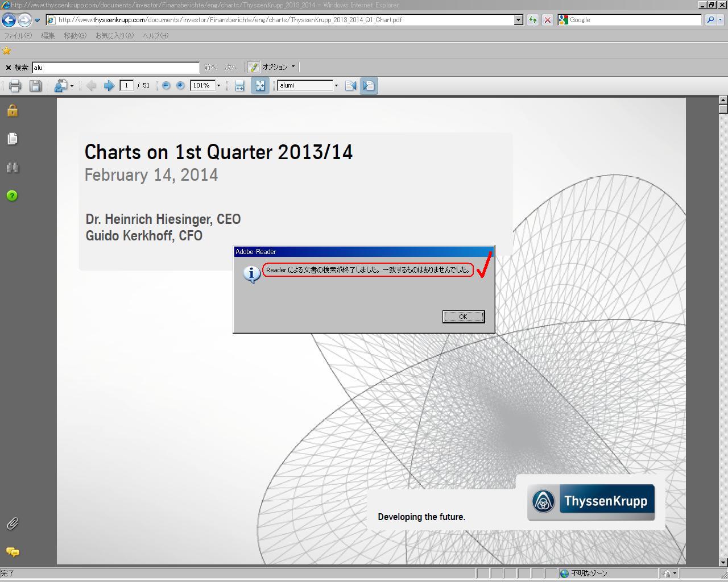Open the 編集 menu
The image size is (728, 582).
coord(48,35)
